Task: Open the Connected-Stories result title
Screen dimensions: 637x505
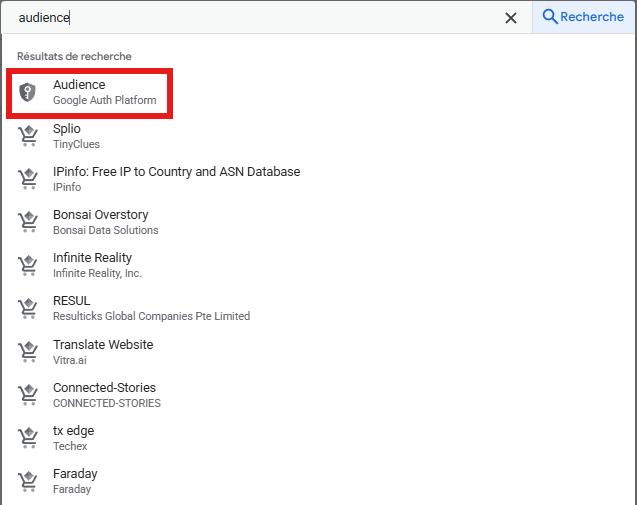Action: (x=104, y=388)
